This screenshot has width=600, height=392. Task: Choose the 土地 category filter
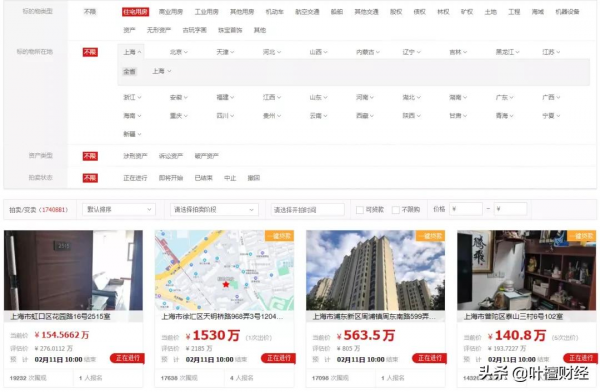[490, 12]
